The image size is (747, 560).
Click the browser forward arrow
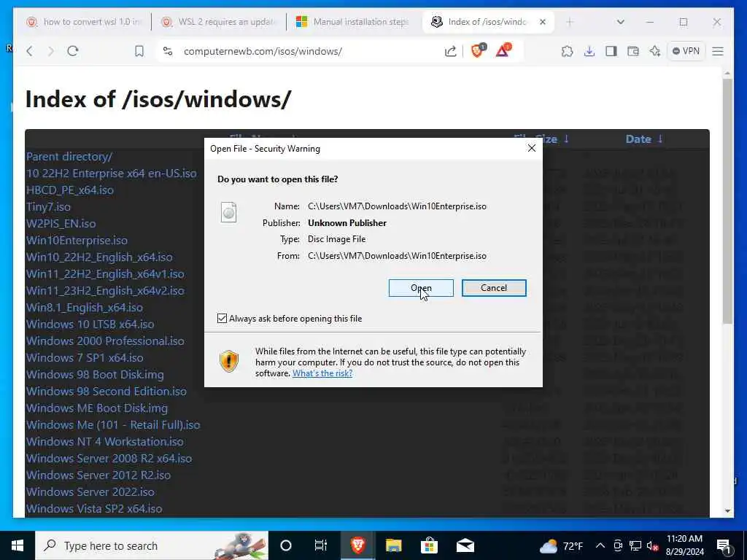(x=51, y=51)
